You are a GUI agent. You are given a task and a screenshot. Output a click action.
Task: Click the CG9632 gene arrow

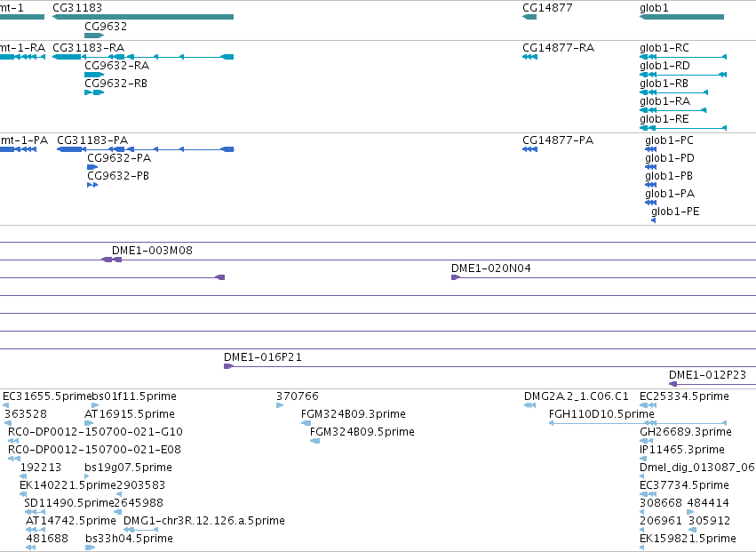[x=94, y=36]
